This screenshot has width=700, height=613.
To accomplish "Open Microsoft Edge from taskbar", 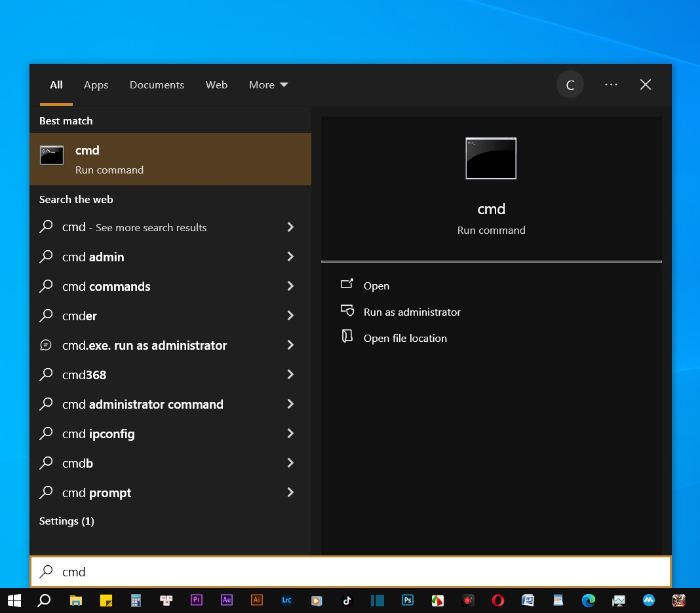I will [x=589, y=601].
